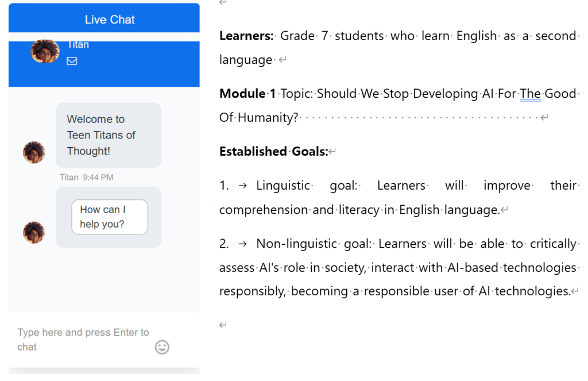Click avatar beside the Welcome message

click(x=34, y=152)
